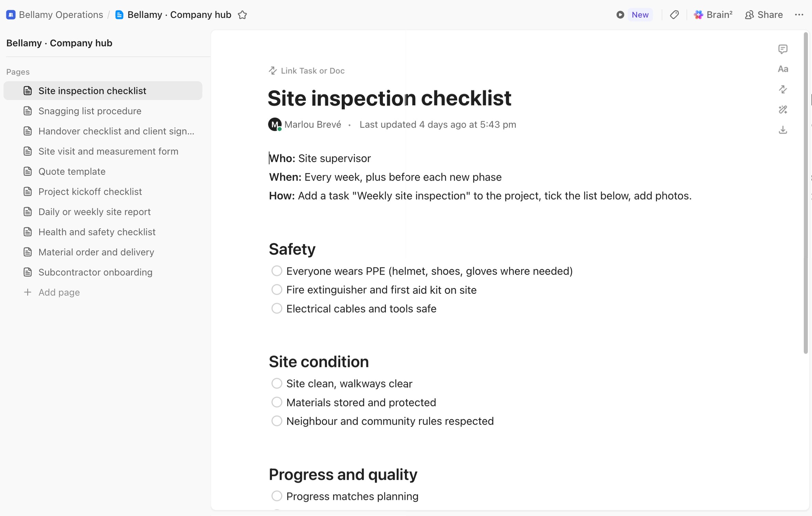Open the Snagging list procedure page
This screenshot has height=516, width=812.
click(x=103, y=111)
